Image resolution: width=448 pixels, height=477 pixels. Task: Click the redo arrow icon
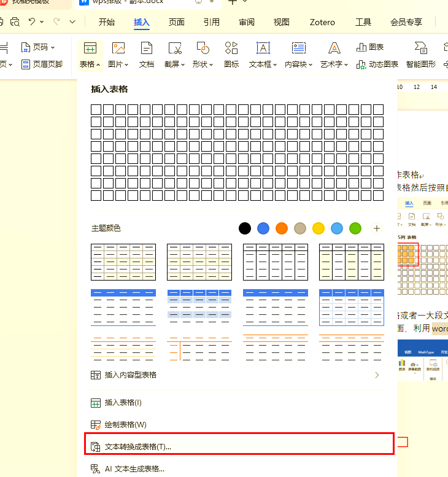[x=56, y=22]
